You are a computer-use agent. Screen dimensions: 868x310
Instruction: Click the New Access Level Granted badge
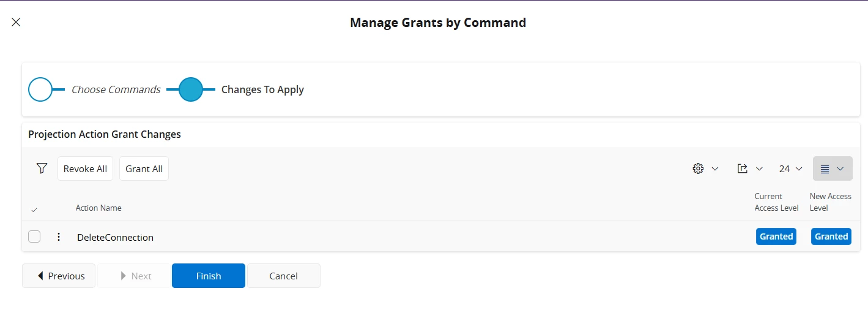coord(831,236)
